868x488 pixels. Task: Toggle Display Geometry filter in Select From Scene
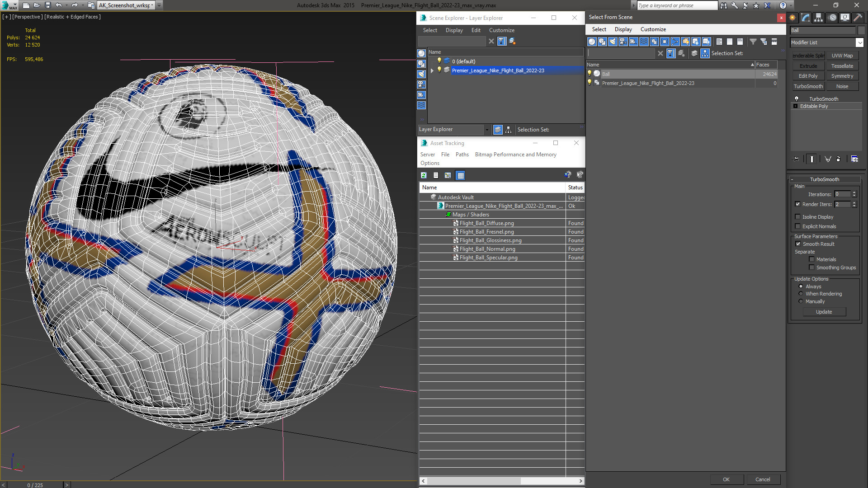(x=592, y=42)
